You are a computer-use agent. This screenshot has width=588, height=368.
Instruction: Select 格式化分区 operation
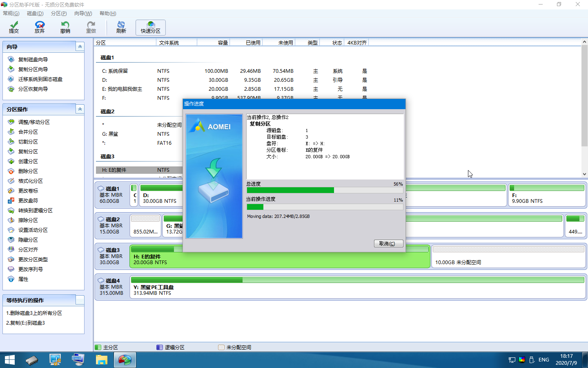tap(30, 181)
